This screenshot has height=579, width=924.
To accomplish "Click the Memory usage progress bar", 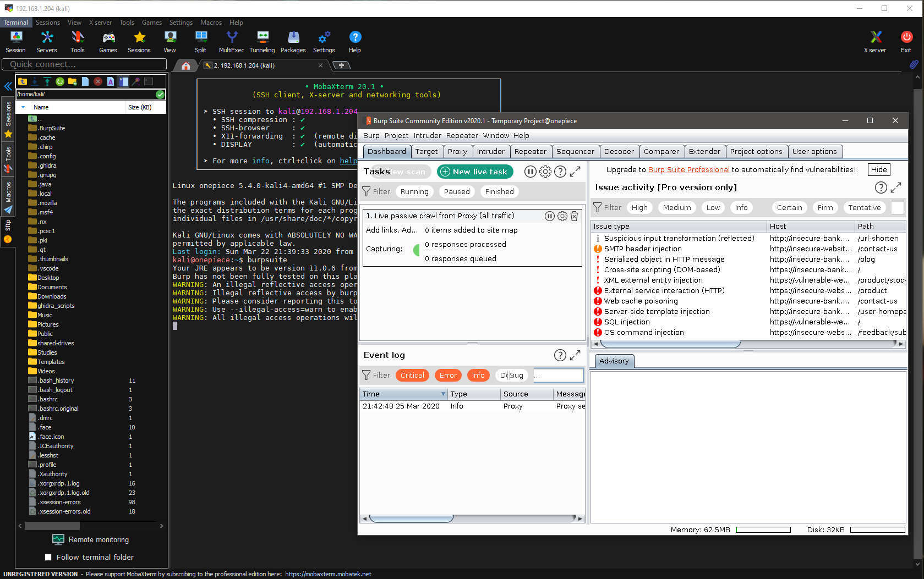I will point(763,530).
